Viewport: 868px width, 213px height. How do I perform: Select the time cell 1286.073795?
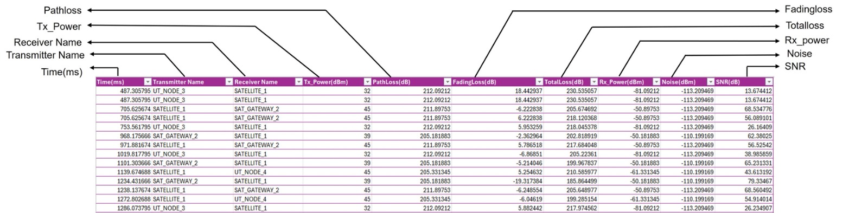(134, 208)
